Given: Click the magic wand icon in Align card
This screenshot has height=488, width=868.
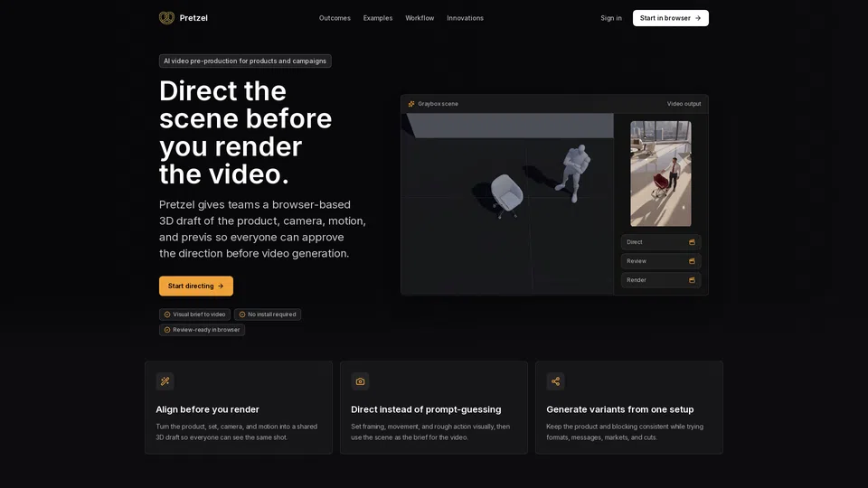Looking at the screenshot, I should pos(165,381).
